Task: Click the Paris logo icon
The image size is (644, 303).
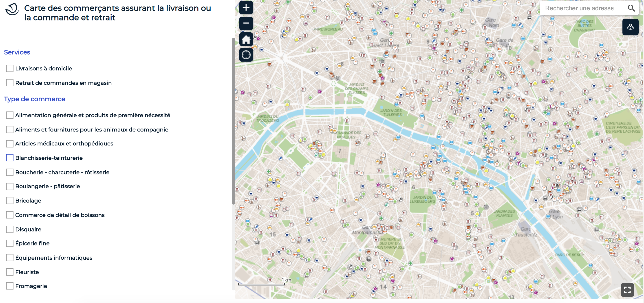Action: tap(12, 9)
